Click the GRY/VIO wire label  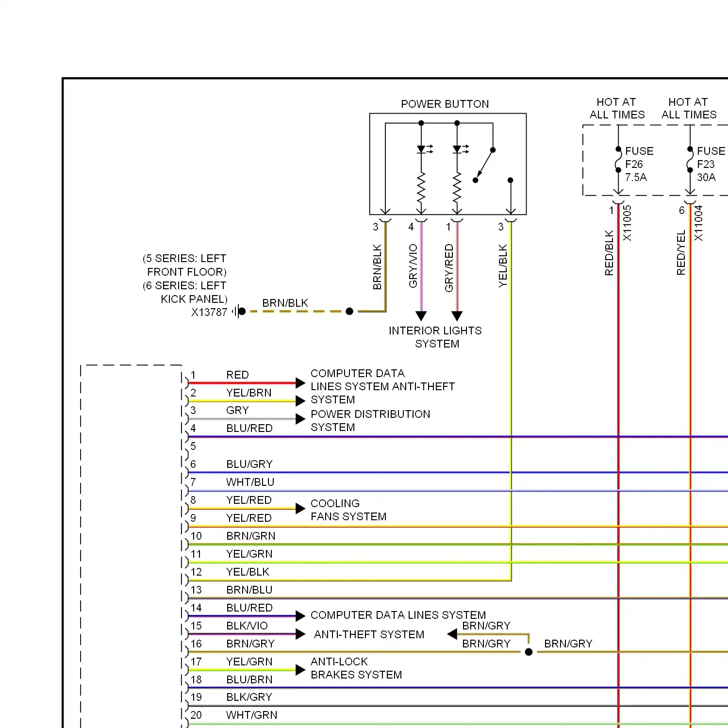pyautogui.click(x=413, y=266)
